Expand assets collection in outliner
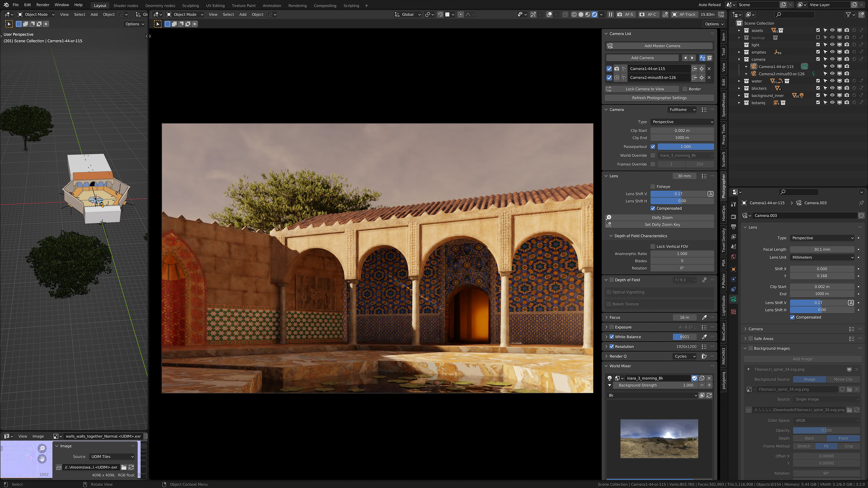Image resolution: width=868 pixels, height=488 pixels. point(740,31)
